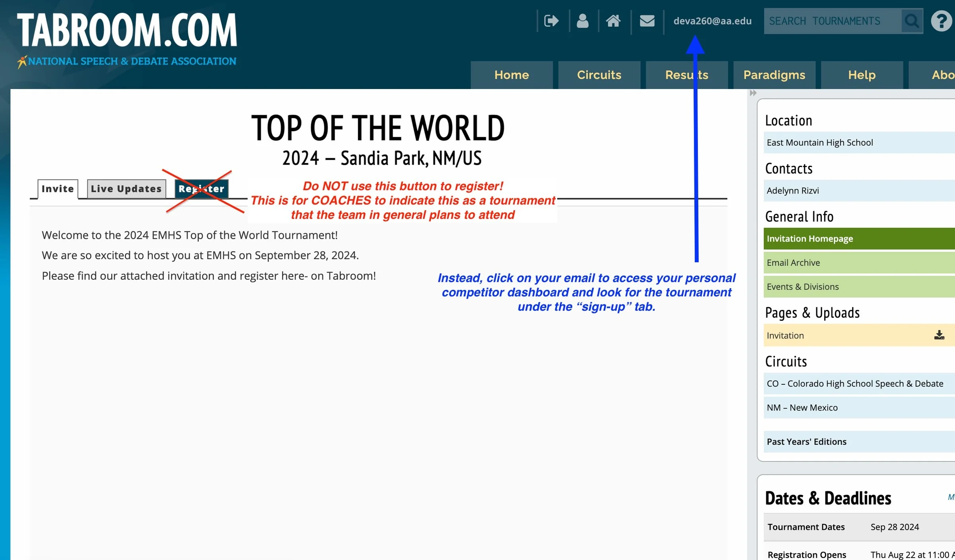
Task: Open the deva260@aa.edu account link
Action: tap(712, 21)
